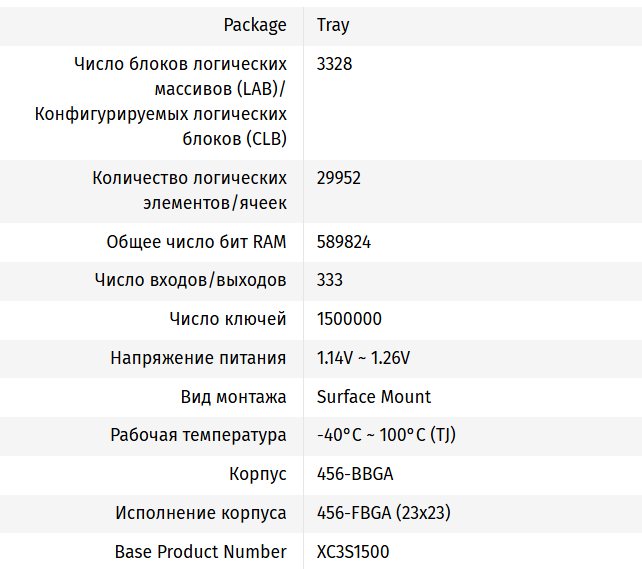Select the inputs/outputs value 333
Image resolution: width=642 pixels, height=569 pixels.
tap(330, 280)
